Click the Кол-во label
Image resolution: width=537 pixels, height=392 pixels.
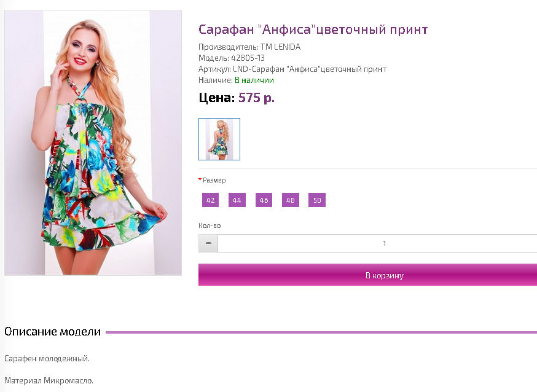tap(210, 225)
